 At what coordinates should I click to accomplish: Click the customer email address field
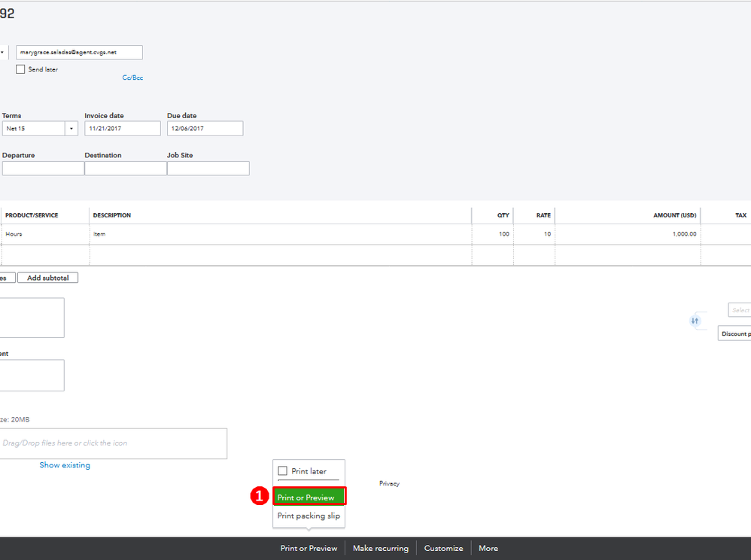(79, 52)
